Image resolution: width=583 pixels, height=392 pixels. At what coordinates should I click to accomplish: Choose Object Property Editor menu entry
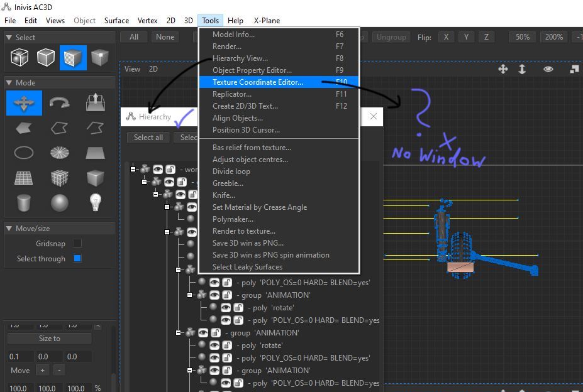(279, 70)
